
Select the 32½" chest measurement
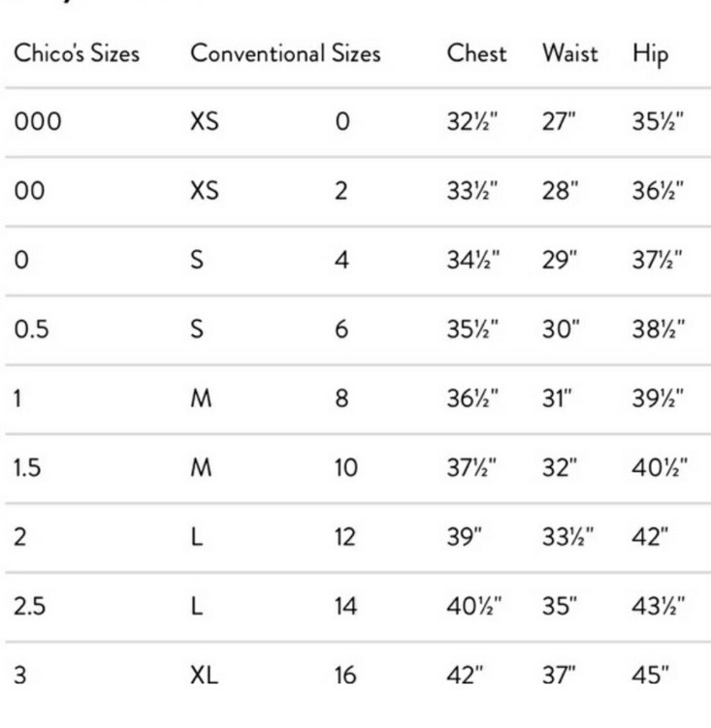pos(472,121)
